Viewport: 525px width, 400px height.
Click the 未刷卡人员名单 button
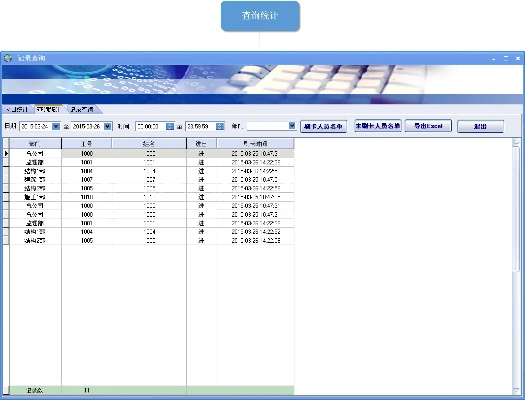378,126
